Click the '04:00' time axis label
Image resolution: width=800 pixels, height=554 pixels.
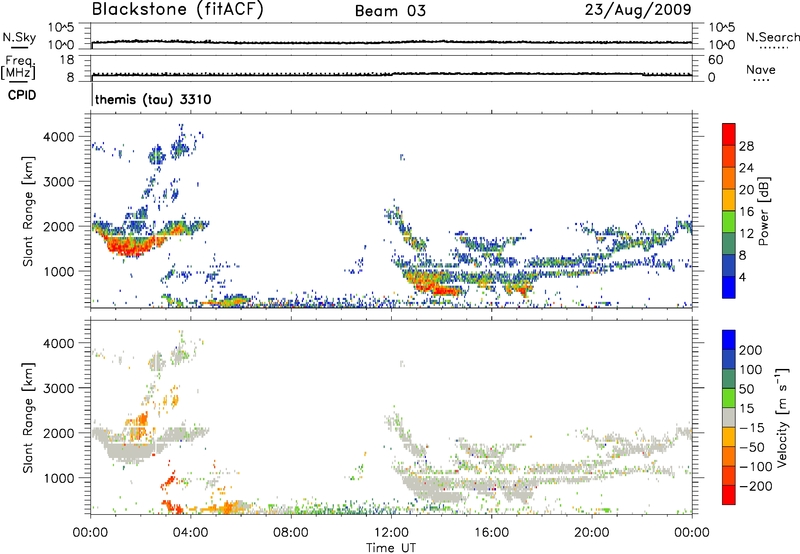click(191, 533)
